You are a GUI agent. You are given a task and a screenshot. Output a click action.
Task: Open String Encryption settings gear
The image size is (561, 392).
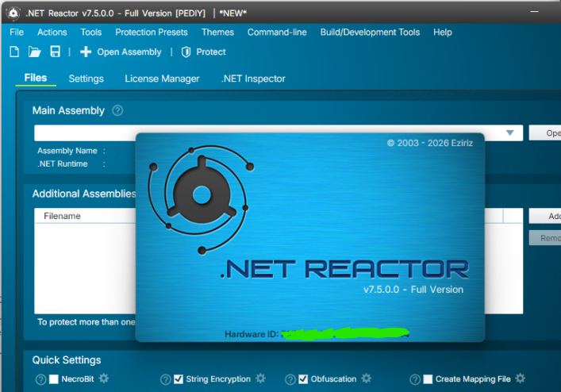point(261,379)
